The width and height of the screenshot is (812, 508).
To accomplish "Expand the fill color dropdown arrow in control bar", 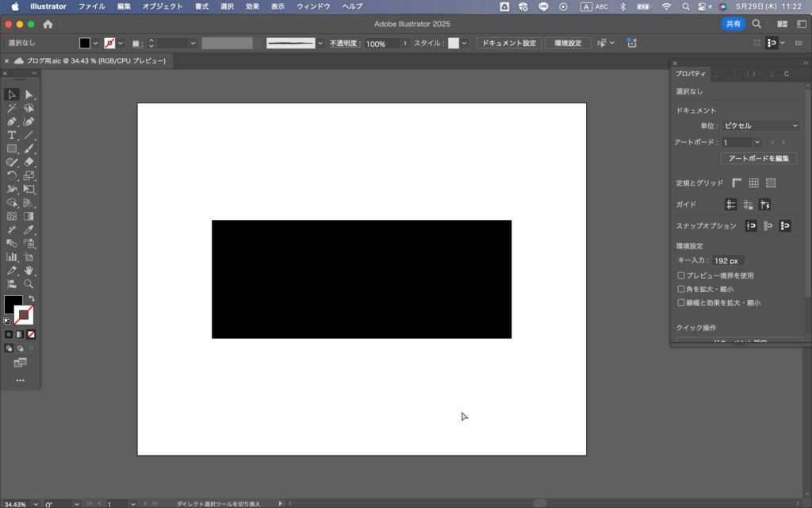I will pyautogui.click(x=95, y=43).
